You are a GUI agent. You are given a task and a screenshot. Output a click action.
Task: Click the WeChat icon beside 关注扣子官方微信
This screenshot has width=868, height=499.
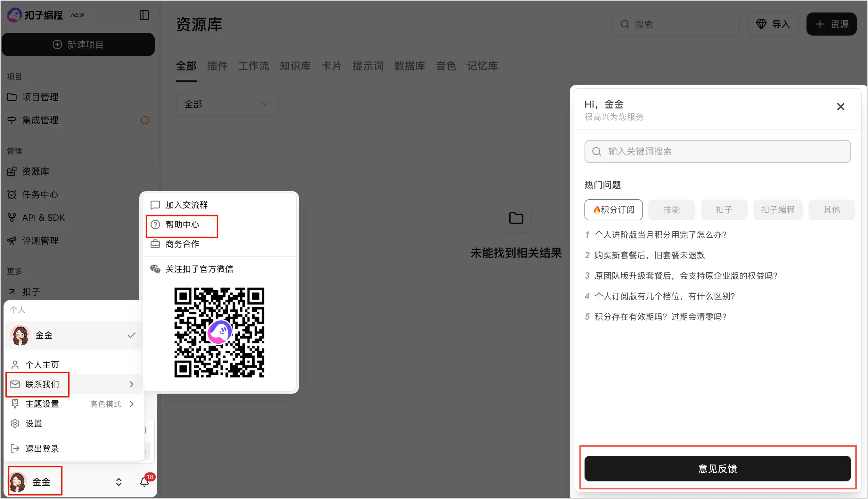(155, 269)
